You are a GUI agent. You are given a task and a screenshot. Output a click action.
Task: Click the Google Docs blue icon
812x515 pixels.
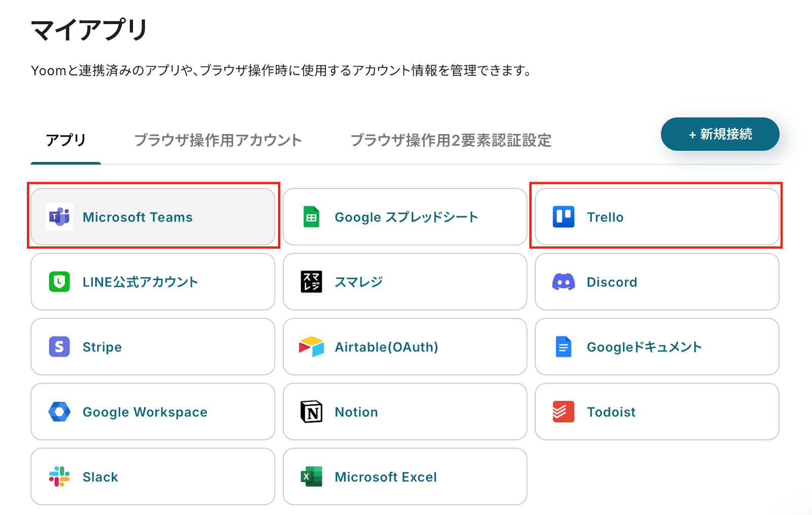[x=563, y=347]
